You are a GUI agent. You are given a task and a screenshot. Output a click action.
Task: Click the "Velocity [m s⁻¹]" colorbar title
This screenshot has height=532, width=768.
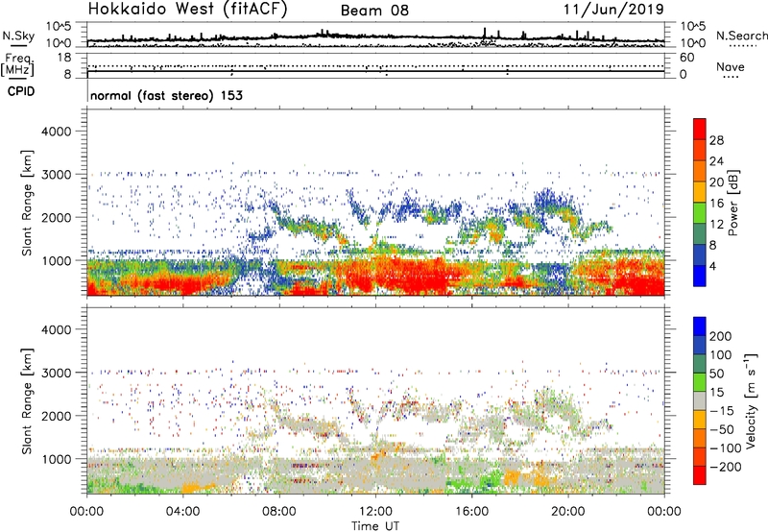pos(751,400)
